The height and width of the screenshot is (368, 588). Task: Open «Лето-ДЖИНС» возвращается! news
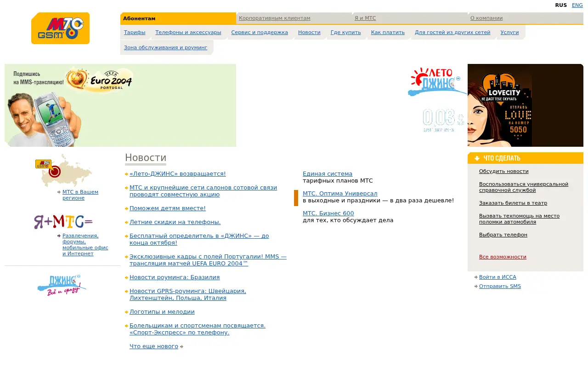coord(178,174)
